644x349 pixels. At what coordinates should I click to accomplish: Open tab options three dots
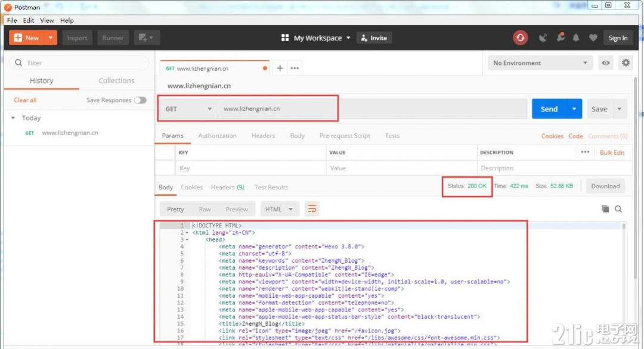(295, 68)
